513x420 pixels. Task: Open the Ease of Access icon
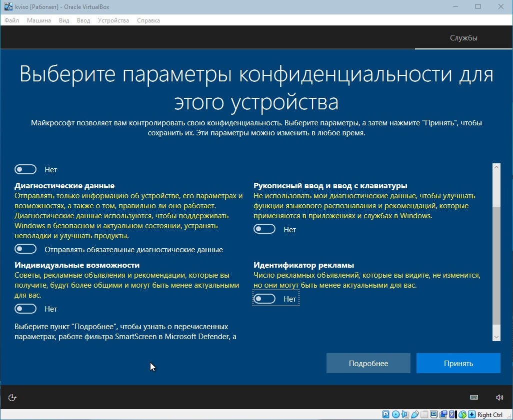(13, 398)
